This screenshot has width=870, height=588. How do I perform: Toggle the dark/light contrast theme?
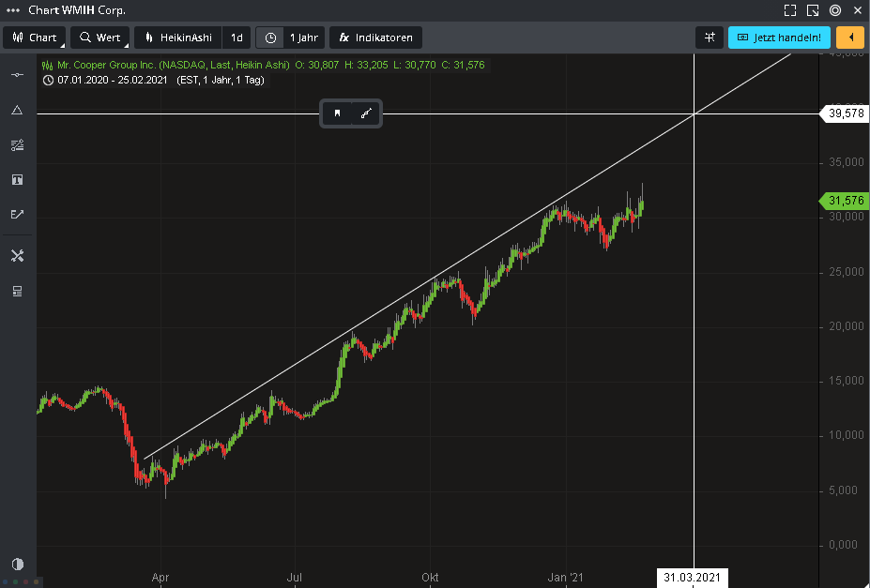(17, 564)
